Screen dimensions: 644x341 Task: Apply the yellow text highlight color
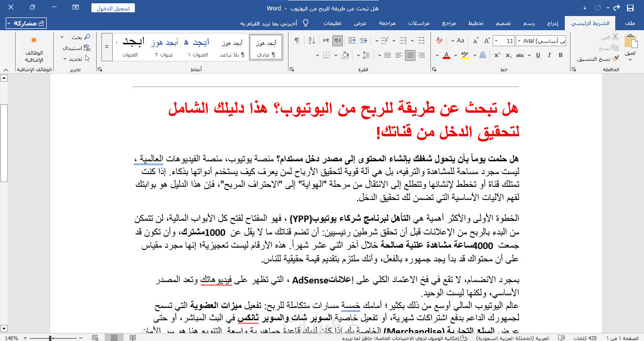tap(464, 56)
